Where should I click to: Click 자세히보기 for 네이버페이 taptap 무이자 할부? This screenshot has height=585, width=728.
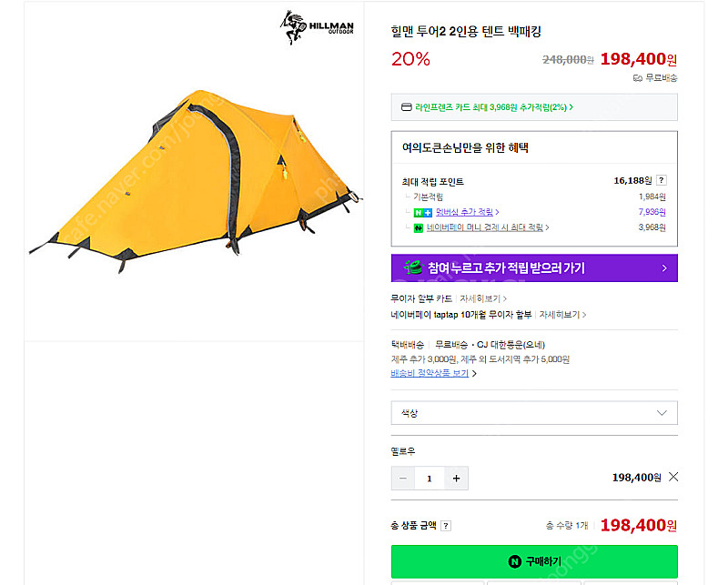pyautogui.click(x=559, y=315)
